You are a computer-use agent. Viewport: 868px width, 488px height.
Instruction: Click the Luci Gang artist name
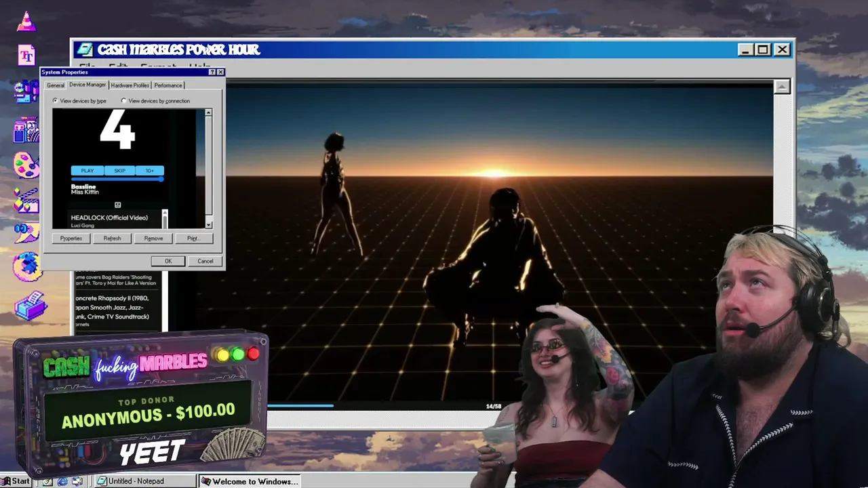[x=83, y=226]
